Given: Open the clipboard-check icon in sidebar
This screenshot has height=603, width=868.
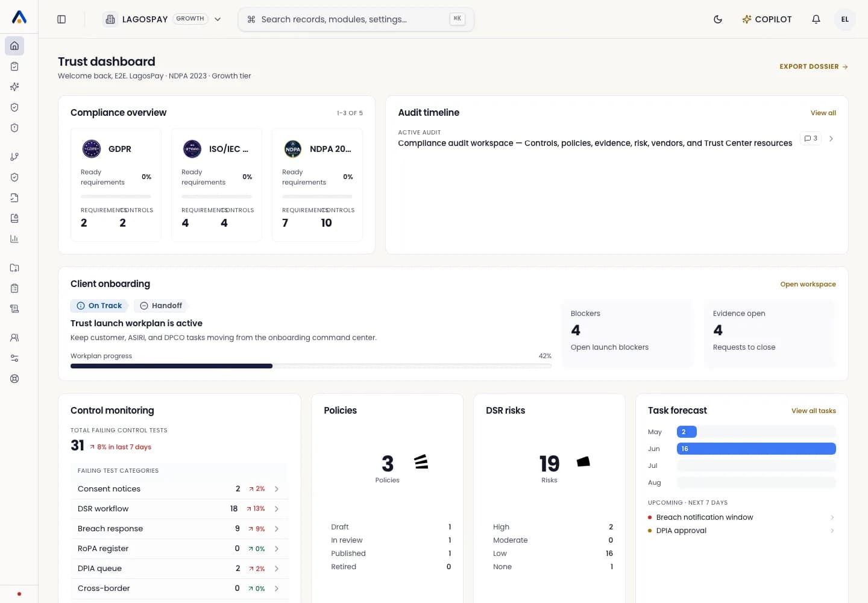Looking at the screenshot, I should (x=14, y=66).
